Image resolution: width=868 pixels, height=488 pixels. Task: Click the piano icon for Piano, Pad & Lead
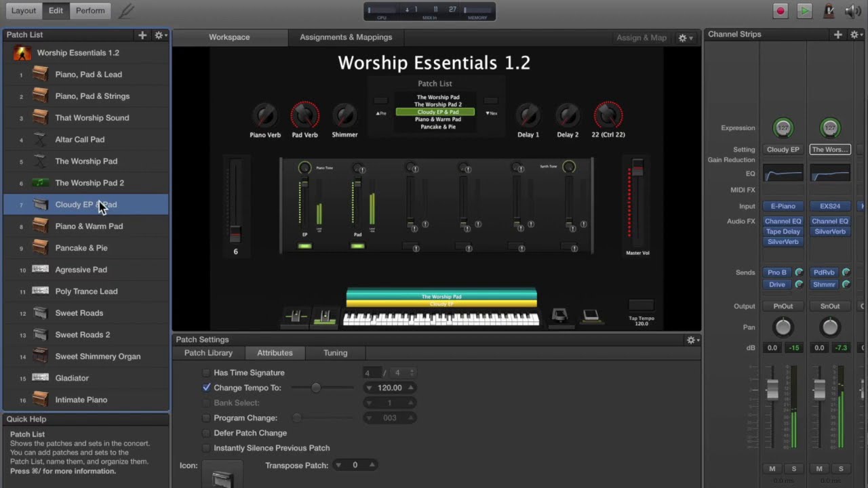coord(40,75)
